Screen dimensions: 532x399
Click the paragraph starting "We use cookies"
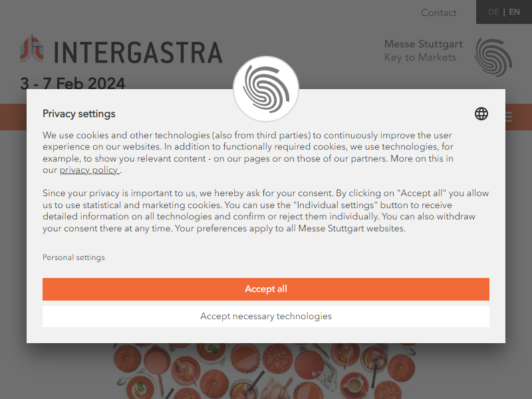(248, 153)
